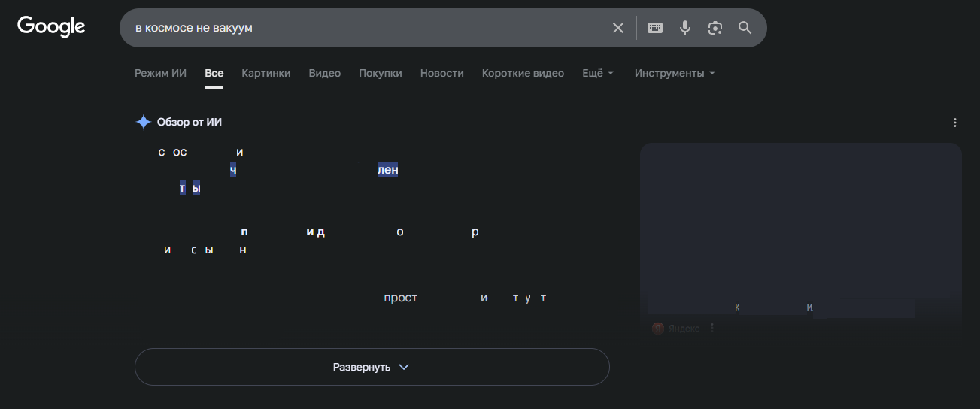Switch to the Картинки tab
Viewport: 980px width, 409px height.
click(265, 73)
